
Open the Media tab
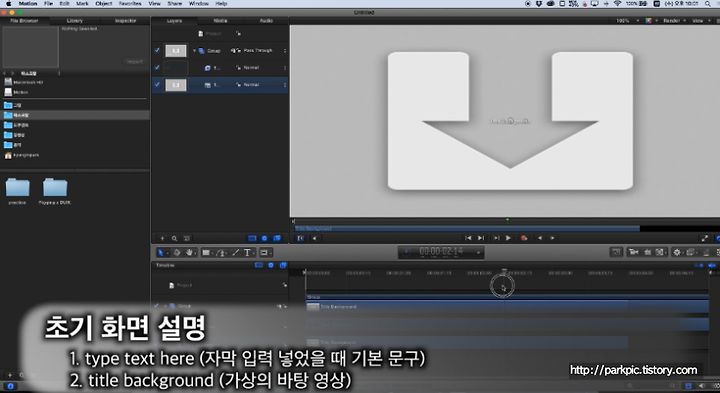coord(220,21)
